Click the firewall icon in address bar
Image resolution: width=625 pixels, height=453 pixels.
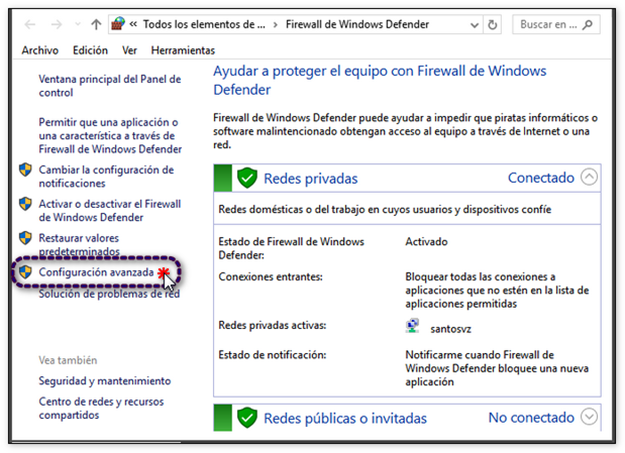pos(118,24)
